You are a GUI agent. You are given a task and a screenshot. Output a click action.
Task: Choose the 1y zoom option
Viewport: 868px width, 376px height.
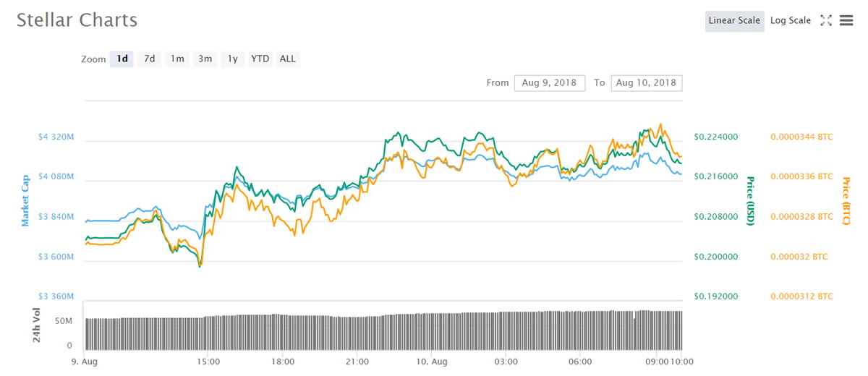[232, 59]
